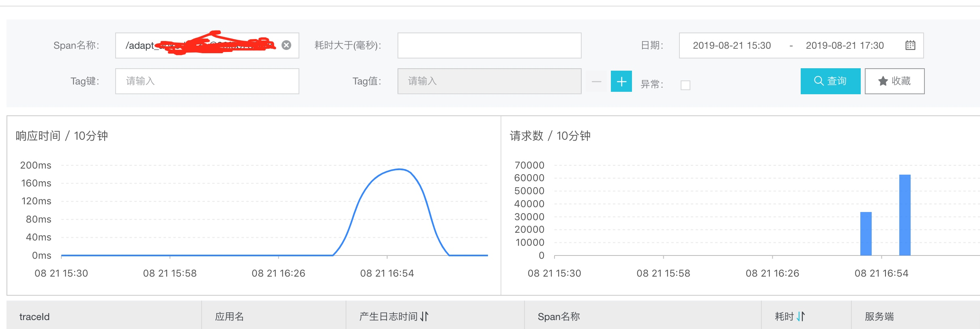The image size is (980, 329).
Task: Click the 查询 search button
Action: 830,81
